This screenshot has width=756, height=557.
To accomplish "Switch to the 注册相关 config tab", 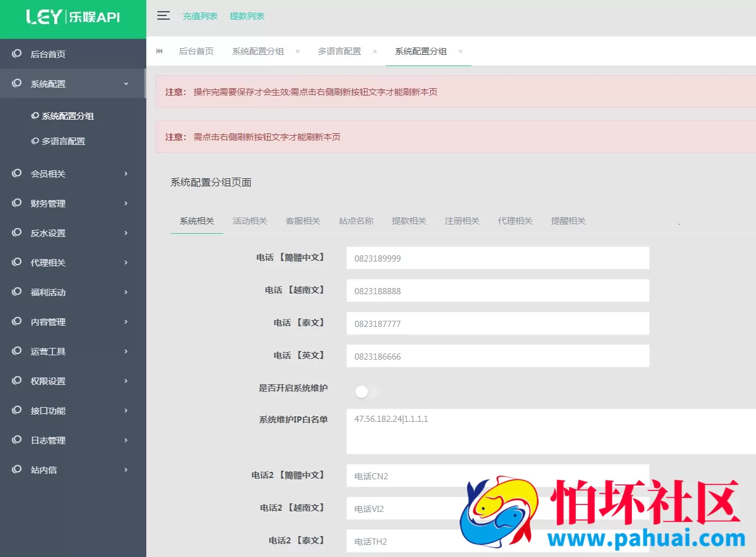I will pos(462,221).
